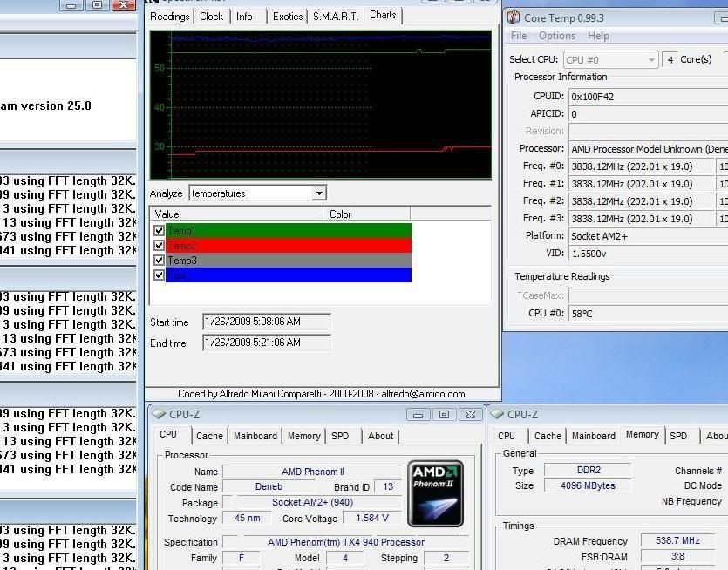Click the Specification field in CPU-Z
This screenshot has width=728, height=570.
(x=346, y=542)
